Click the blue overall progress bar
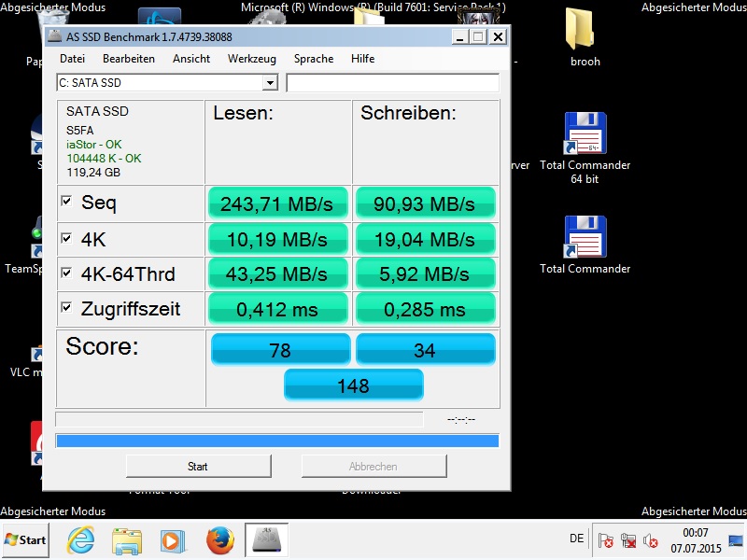Image resolution: width=747 pixels, height=560 pixels. click(x=277, y=441)
